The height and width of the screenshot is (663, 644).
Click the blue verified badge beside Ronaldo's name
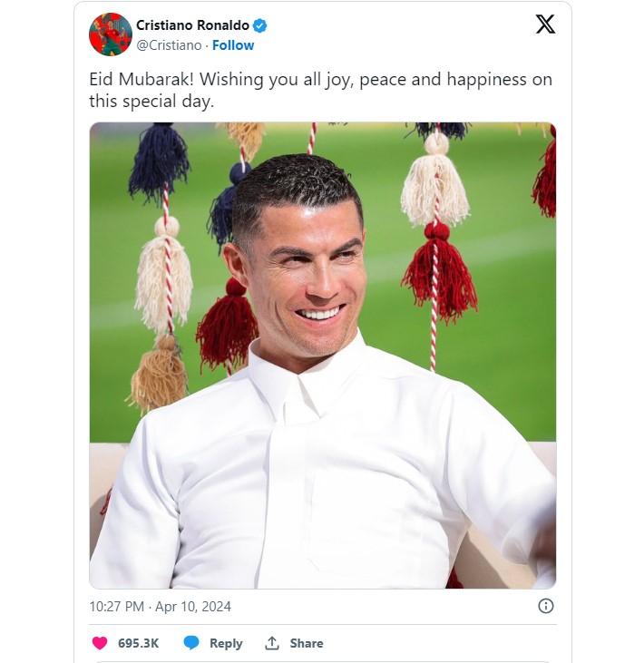pyautogui.click(x=259, y=25)
